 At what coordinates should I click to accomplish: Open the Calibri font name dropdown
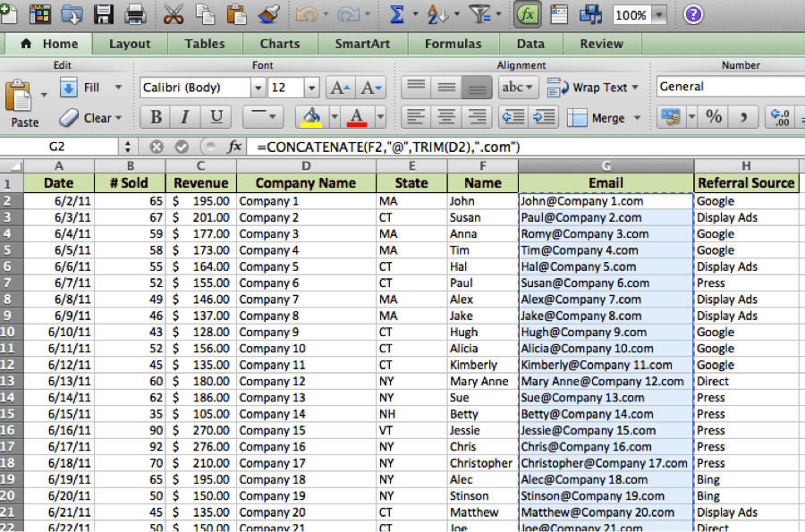[x=258, y=87]
